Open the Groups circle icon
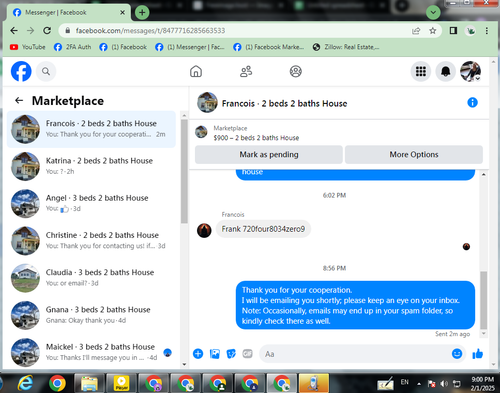 point(296,71)
